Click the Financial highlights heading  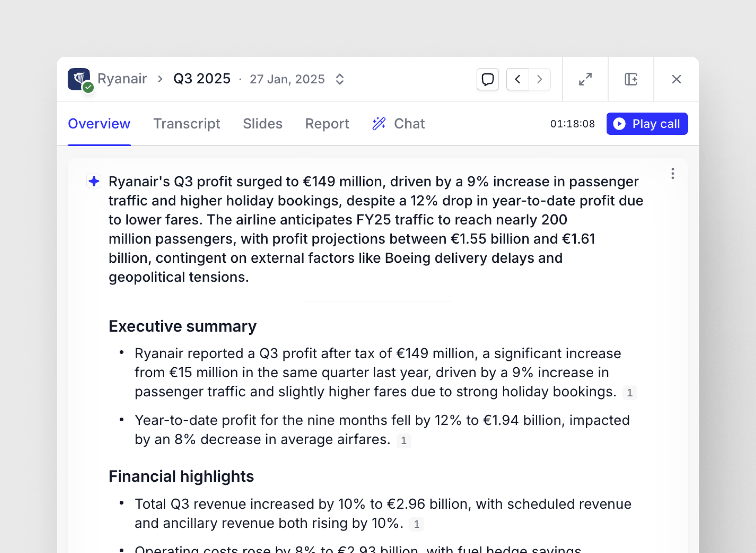click(x=181, y=476)
